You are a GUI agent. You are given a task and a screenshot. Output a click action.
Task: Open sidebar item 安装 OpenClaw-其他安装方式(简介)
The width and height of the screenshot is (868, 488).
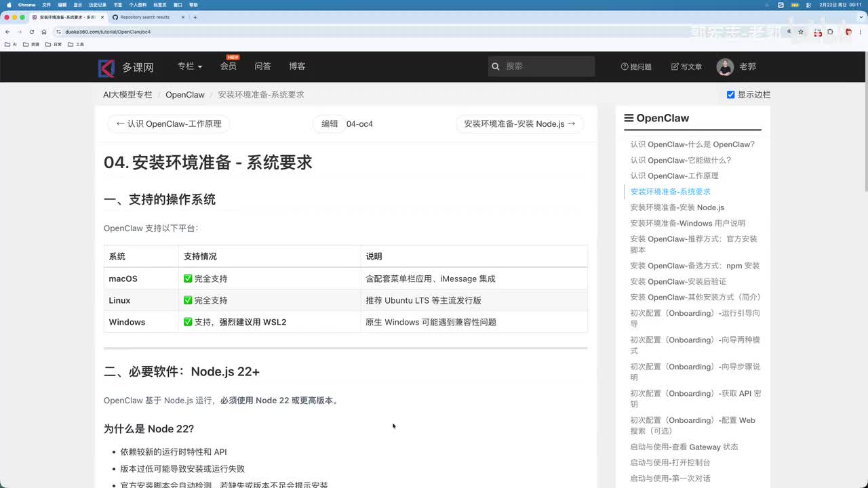coord(696,297)
